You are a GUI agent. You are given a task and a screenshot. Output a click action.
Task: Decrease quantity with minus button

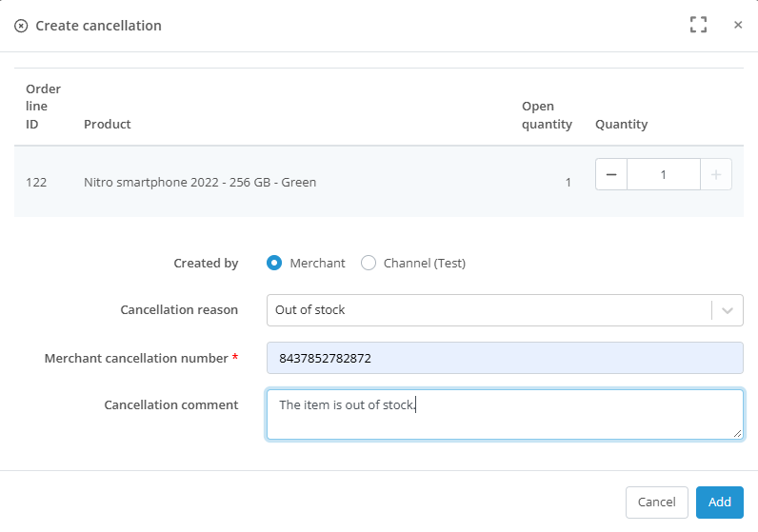point(611,174)
